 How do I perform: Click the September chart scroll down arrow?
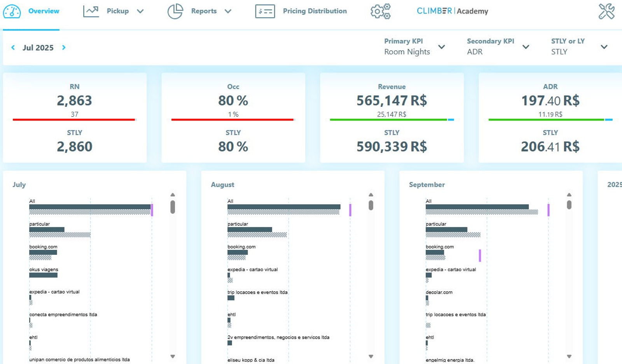569,356
